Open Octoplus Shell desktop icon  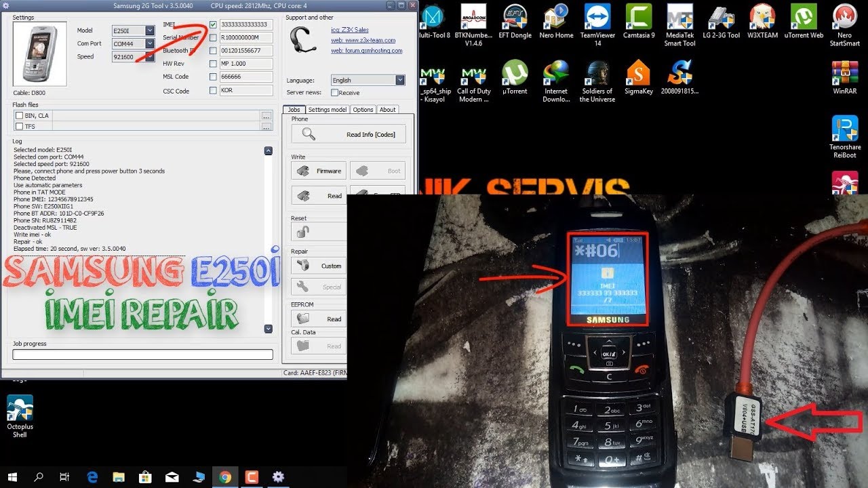point(20,416)
